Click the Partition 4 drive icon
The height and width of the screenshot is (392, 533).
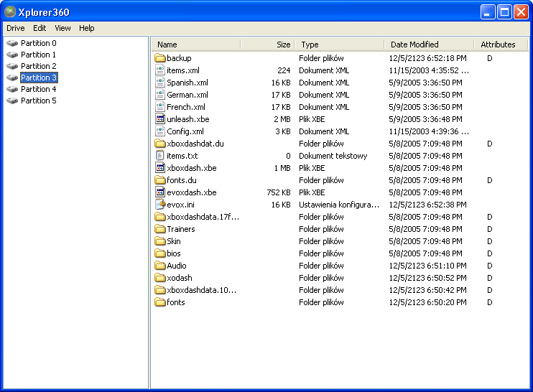pyautogui.click(x=12, y=89)
